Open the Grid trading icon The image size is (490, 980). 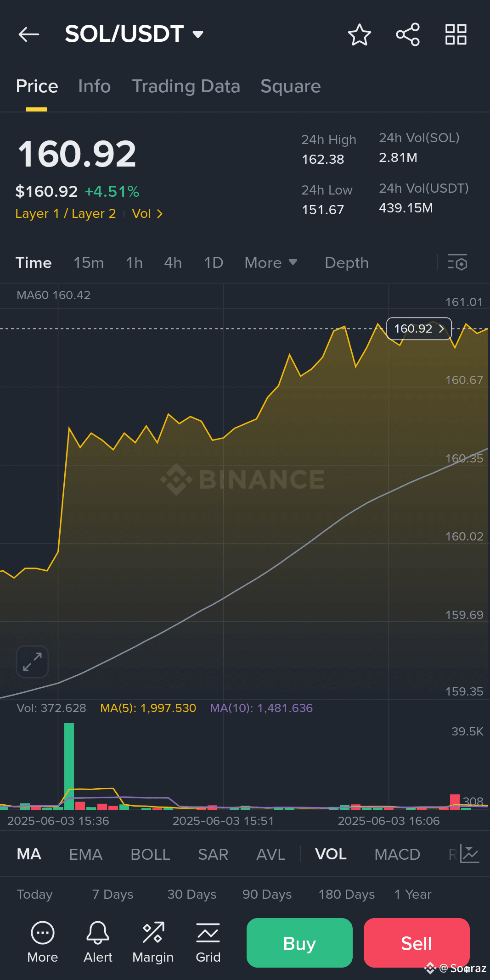(208, 942)
